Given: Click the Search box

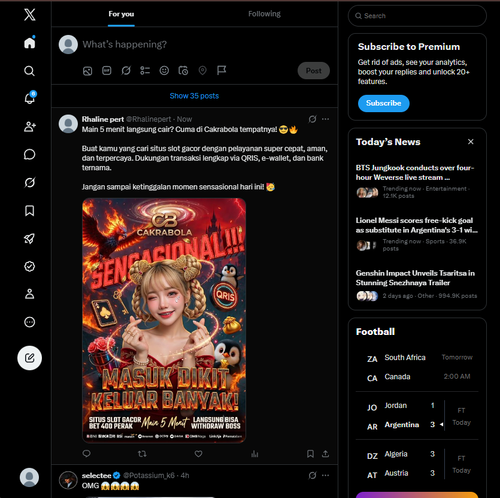Looking at the screenshot, I should click(x=417, y=16).
